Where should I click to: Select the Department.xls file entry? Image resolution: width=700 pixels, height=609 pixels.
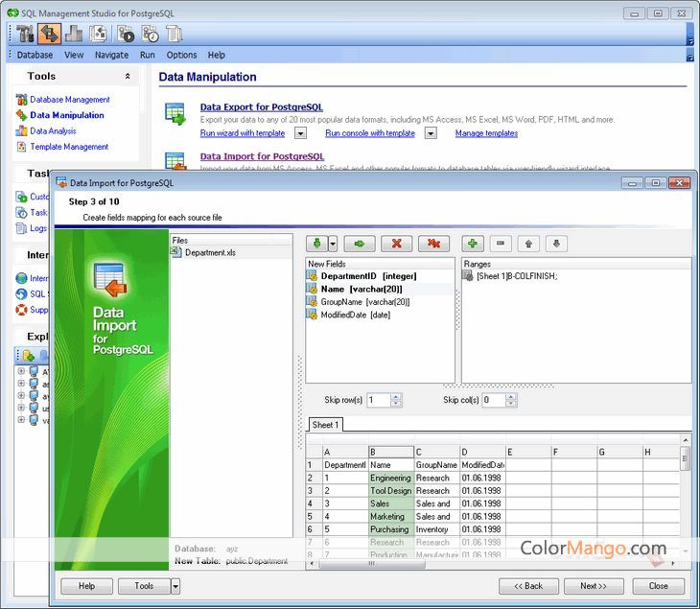tap(231, 252)
